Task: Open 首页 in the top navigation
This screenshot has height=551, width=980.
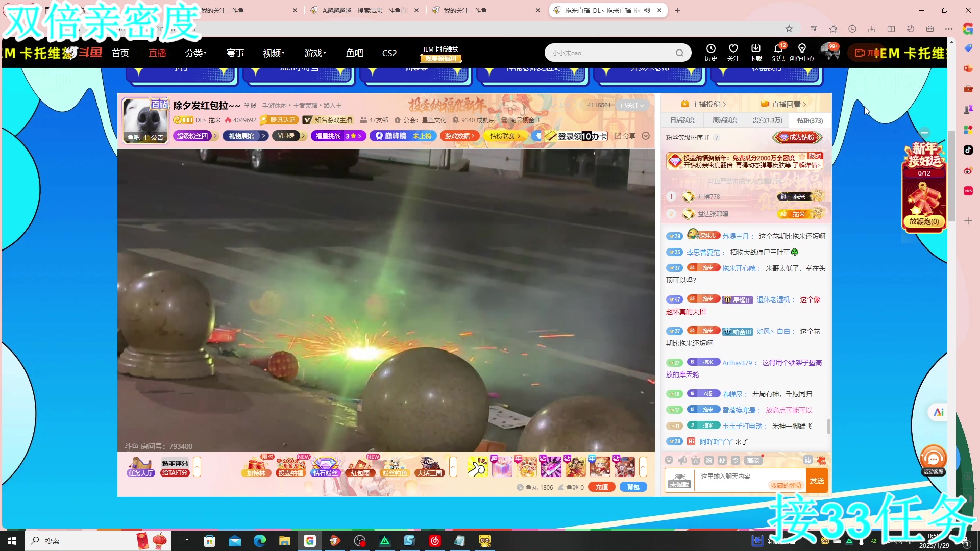Action: pyautogui.click(x=120, y=53)
